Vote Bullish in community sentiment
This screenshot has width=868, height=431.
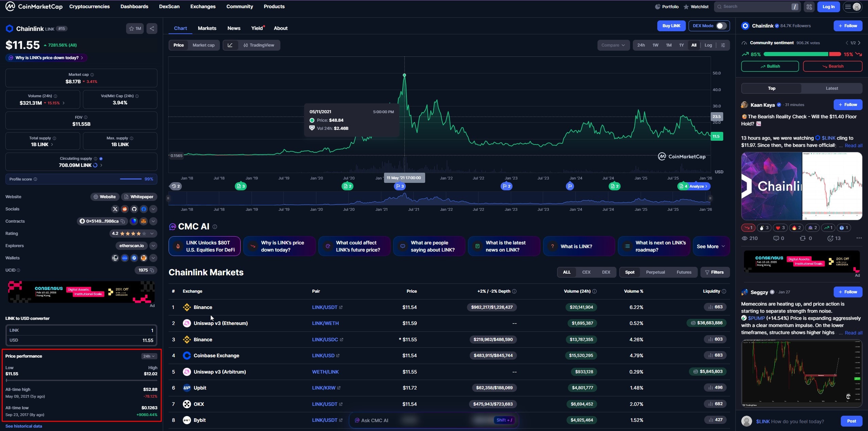[770, 66]
